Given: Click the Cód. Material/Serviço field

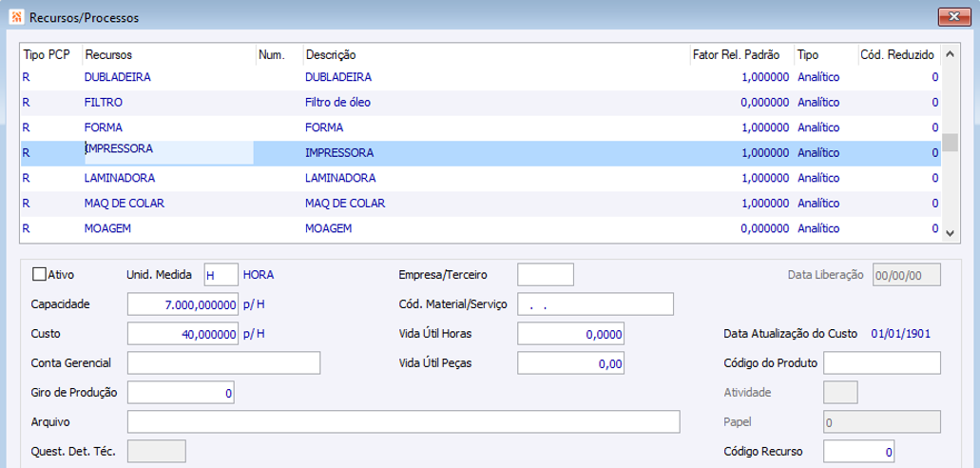Looking at the screenshot, I should pyautogui.click(x=596, y=304).
